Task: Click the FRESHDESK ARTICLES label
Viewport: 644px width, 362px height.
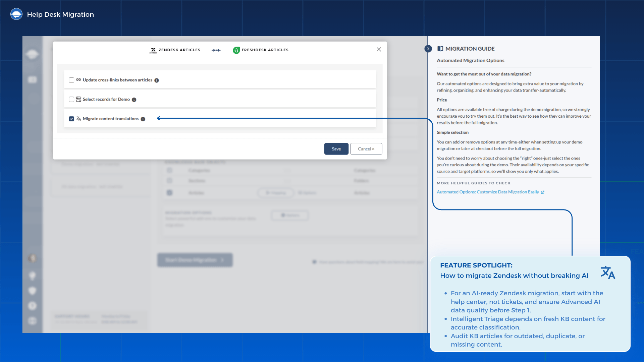Action: [265, 50]
